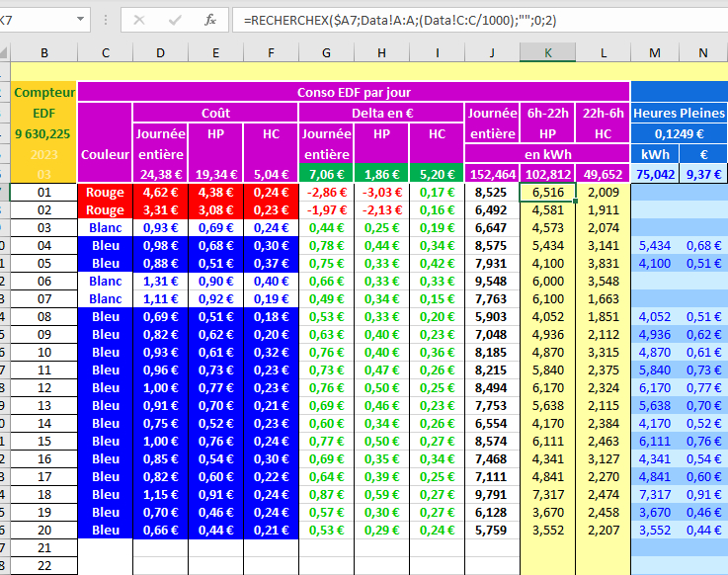Click the 0,1249 € rate cell

pyautogui.click(x=679, y=133)
